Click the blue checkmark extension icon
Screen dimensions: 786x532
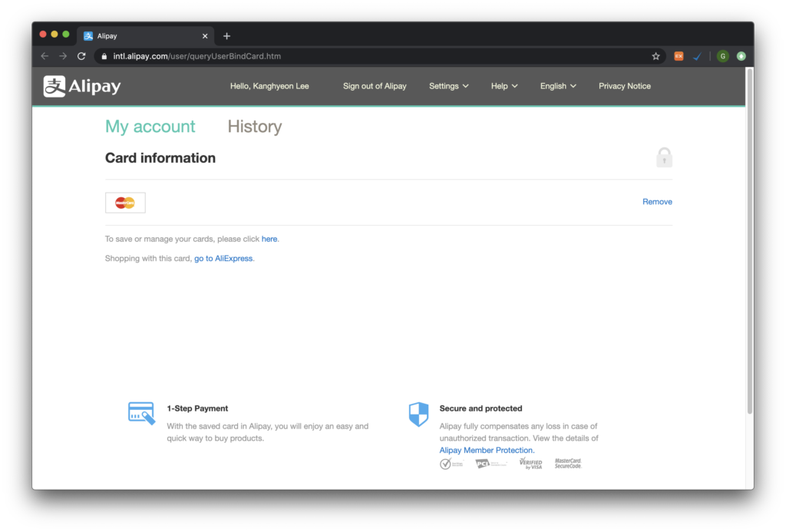click(697, 56)
